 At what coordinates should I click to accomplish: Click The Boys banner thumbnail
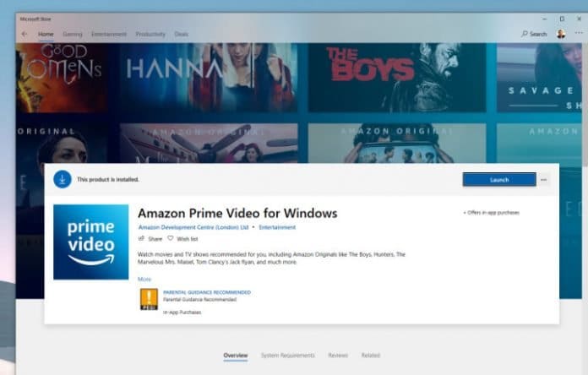(395, 78)
